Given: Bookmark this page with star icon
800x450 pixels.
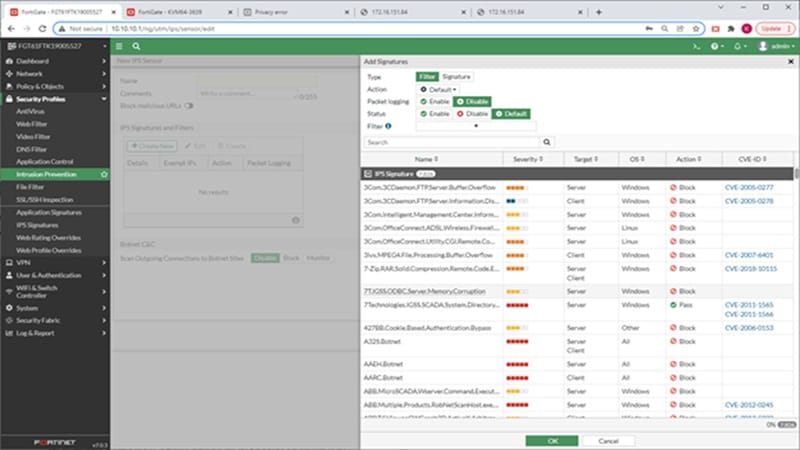Looking at the screenshot, I should 695,29.
